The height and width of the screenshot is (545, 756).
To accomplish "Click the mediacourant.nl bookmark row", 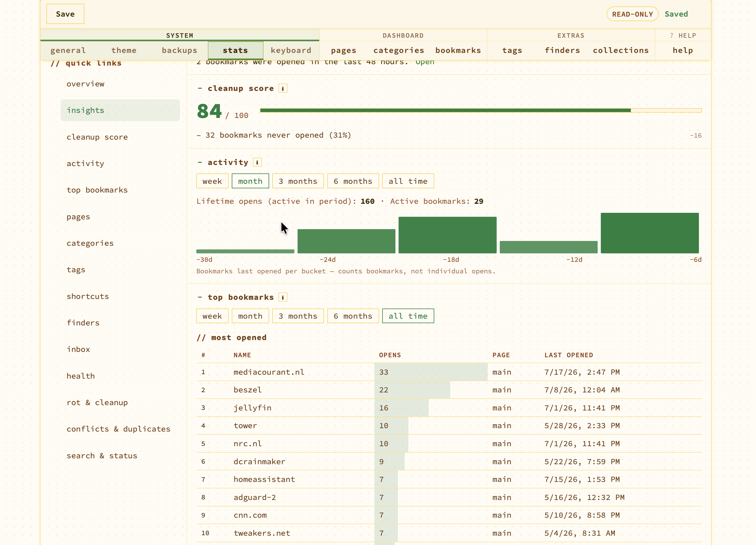I will point(449,372).
